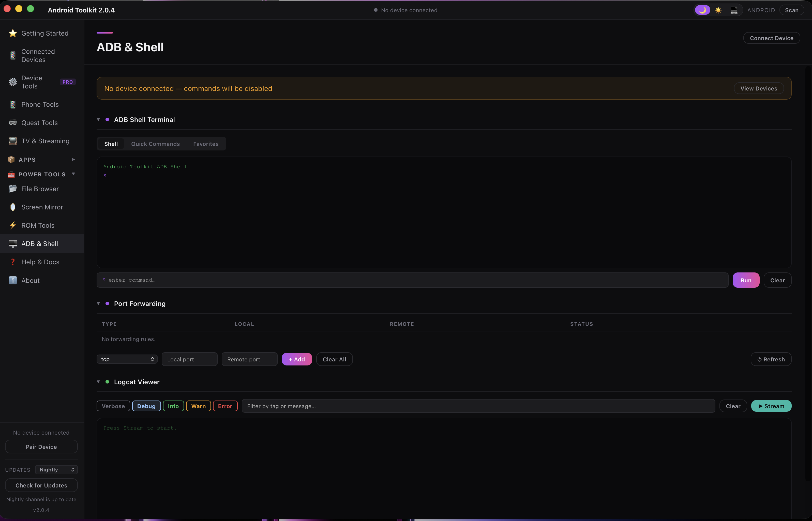The image size is (812, 521).
Task: Open the tcp protocol type dropdown
Action: click(127, 359)
